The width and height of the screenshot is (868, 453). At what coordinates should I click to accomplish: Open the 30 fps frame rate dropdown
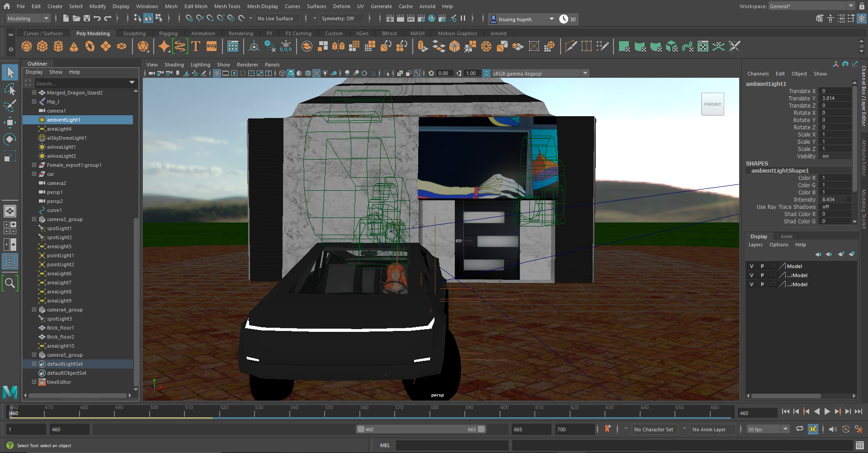tap(767, 429)
